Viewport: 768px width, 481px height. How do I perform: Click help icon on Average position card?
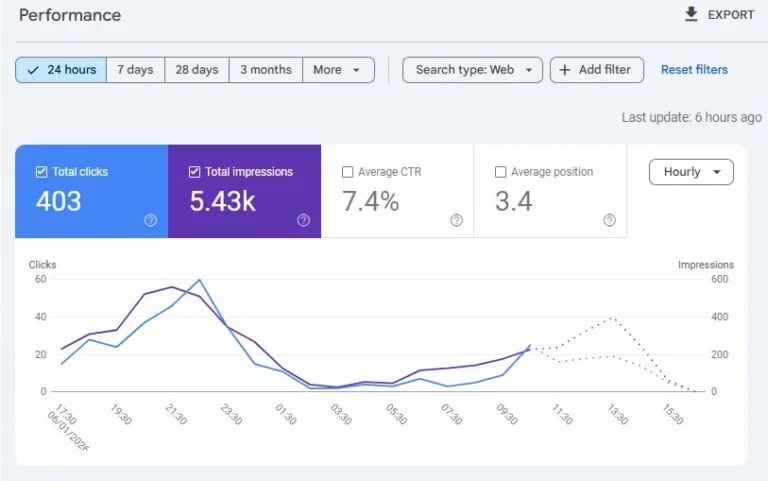[609, 220]
